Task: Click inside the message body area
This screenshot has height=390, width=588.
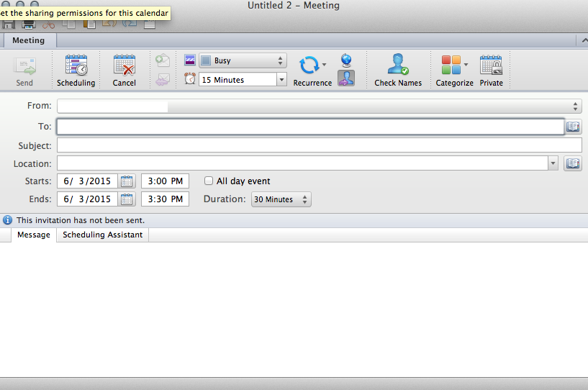Action: click(294, 309)
